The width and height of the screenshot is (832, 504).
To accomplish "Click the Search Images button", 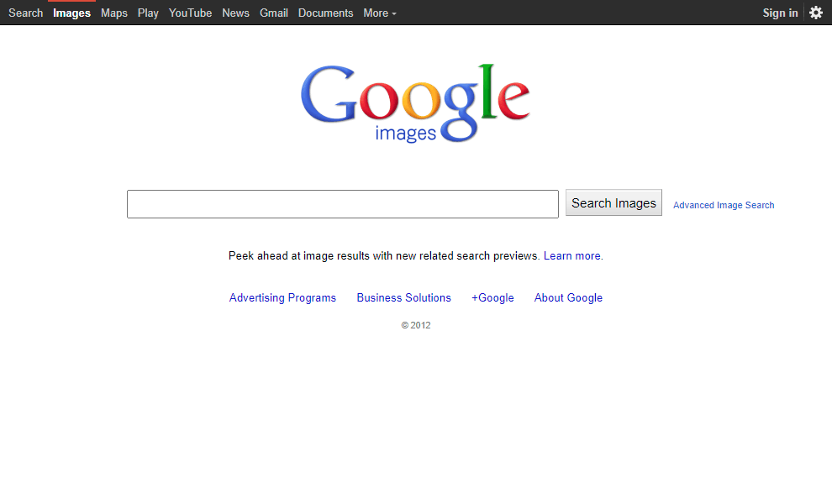I will tap(613, 202).
